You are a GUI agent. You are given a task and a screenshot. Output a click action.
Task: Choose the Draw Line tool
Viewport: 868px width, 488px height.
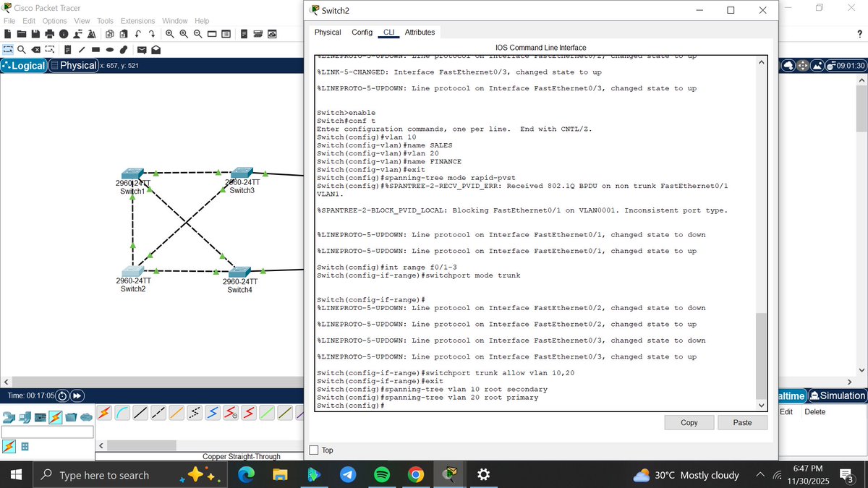coord(82,50)
